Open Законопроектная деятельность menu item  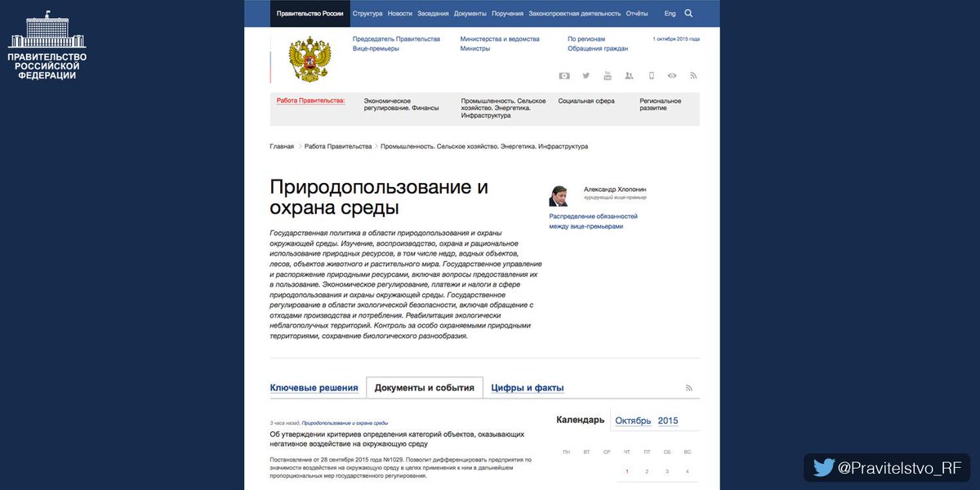tap(575, 14)
